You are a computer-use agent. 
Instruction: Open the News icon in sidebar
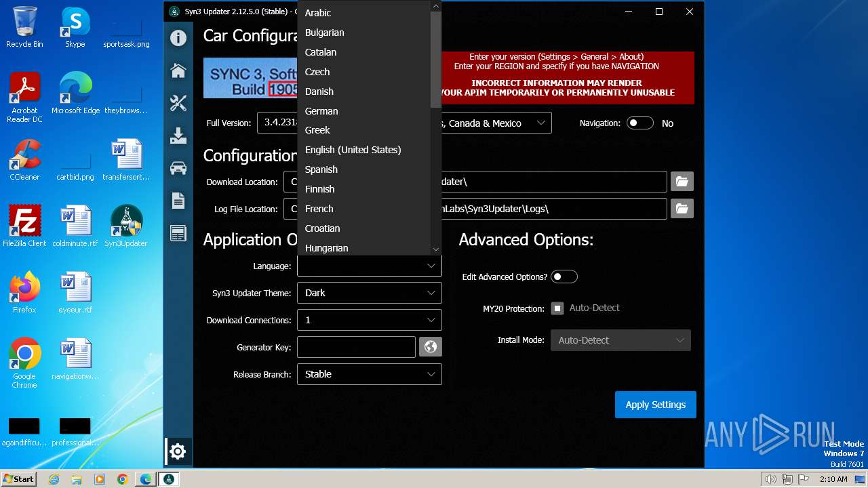178,233
